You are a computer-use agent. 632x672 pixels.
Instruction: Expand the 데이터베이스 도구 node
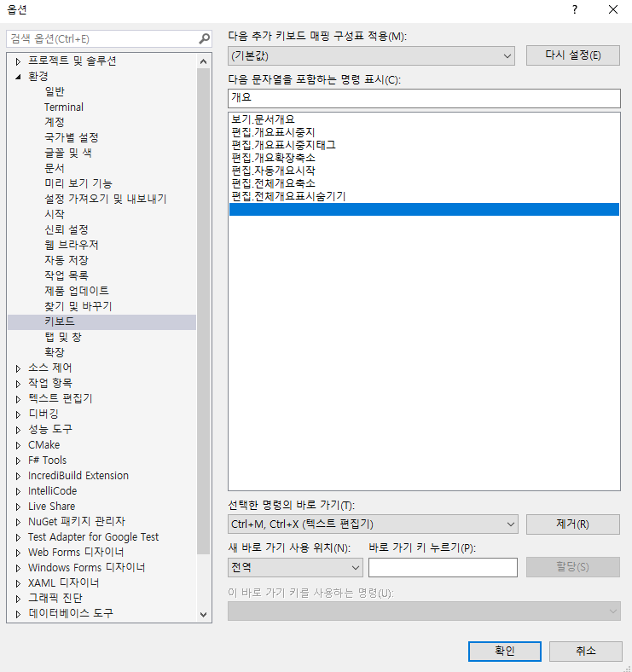coord(18,614)
